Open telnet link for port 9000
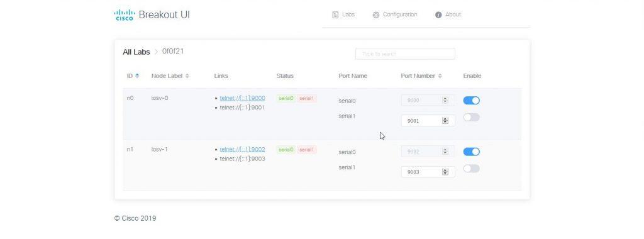 coord(242,98)
